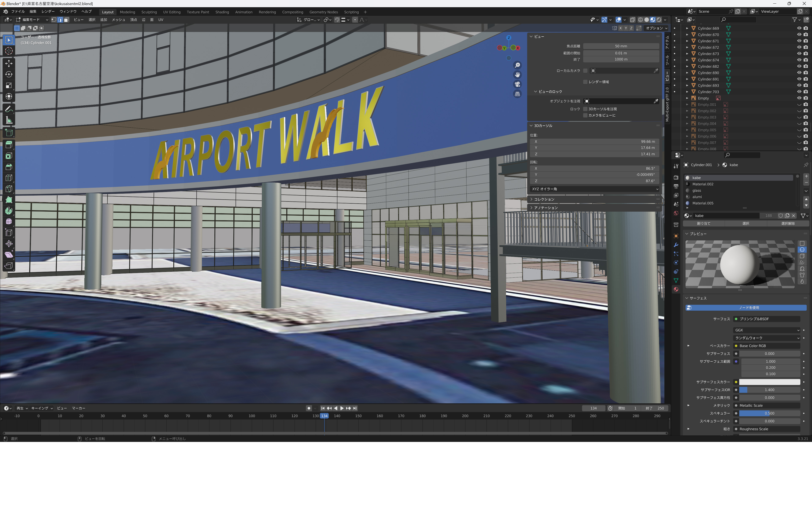The image size is (812, 513).
Task: Switch perspective/orthographic with the grid gizmo
Action: click(517, 94)
